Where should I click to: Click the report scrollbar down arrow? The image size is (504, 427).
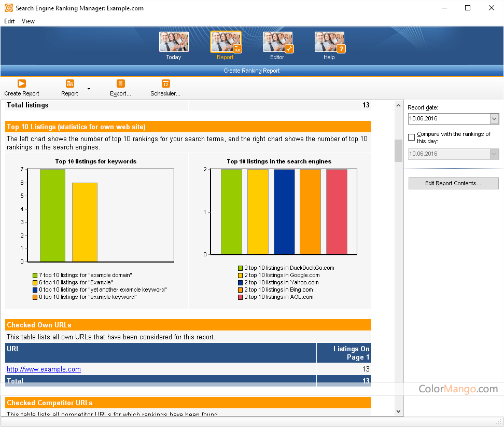click(399, 411)
